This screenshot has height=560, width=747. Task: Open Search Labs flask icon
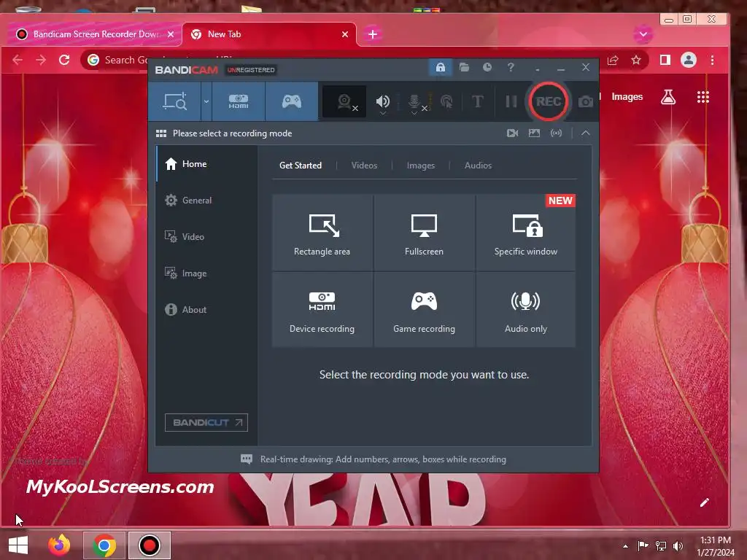pos(668,97)
